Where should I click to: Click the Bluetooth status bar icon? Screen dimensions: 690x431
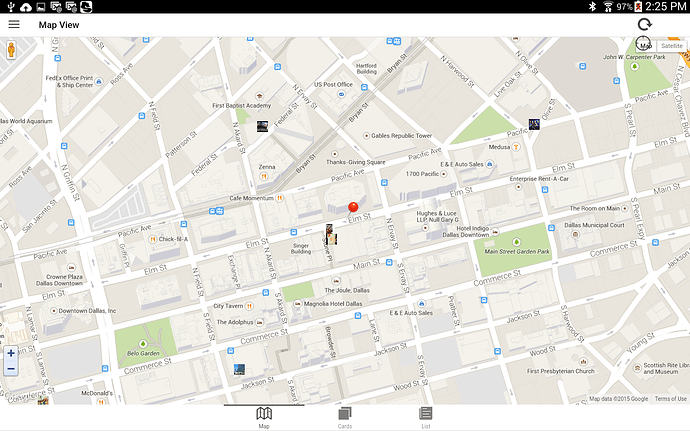pyautogui.click(x=592, y=7)
